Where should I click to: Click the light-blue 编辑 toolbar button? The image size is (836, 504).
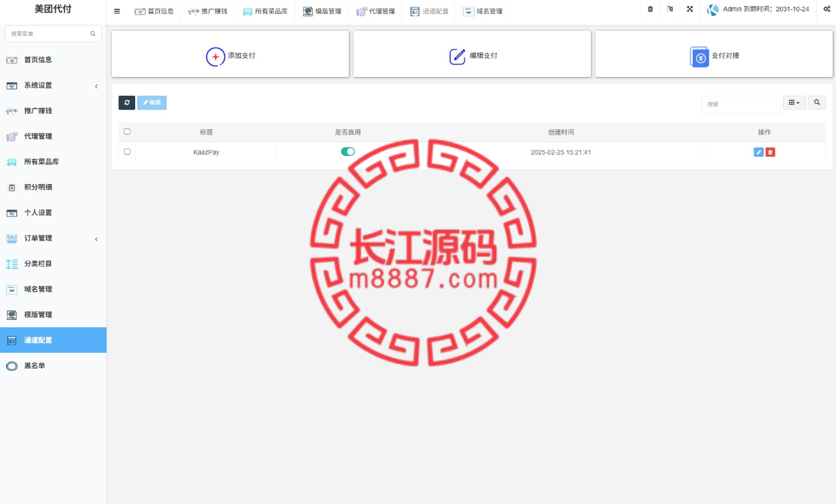(x=152, y=102)
